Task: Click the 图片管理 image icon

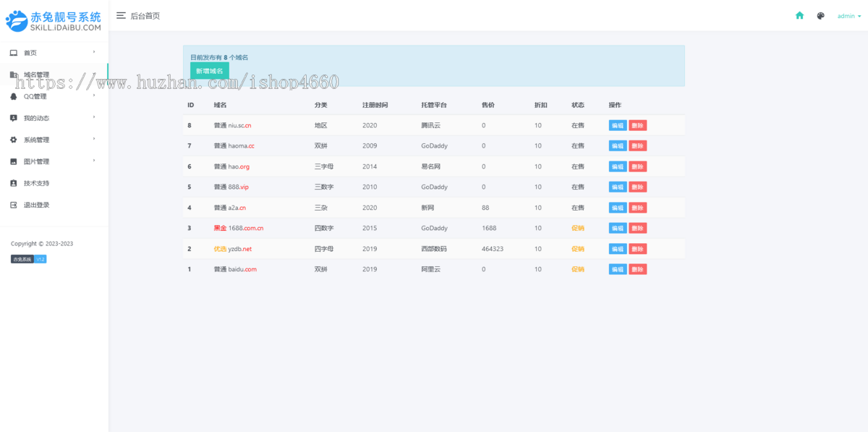Action: coord(12,161)
